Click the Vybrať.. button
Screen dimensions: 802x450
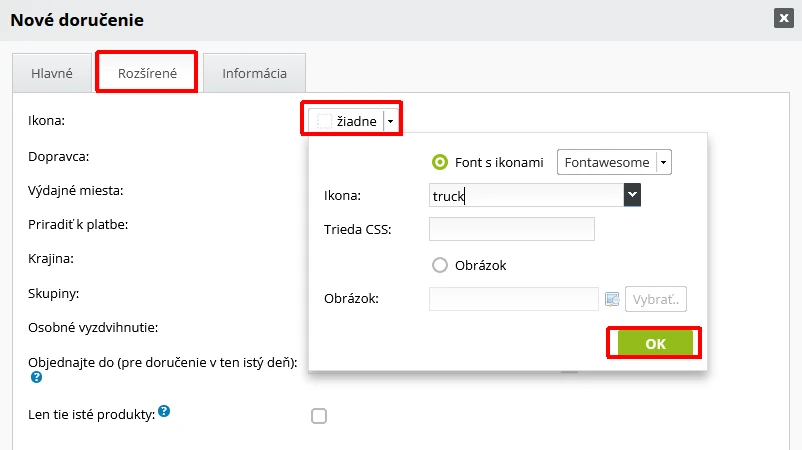click(x=656, y=299)
